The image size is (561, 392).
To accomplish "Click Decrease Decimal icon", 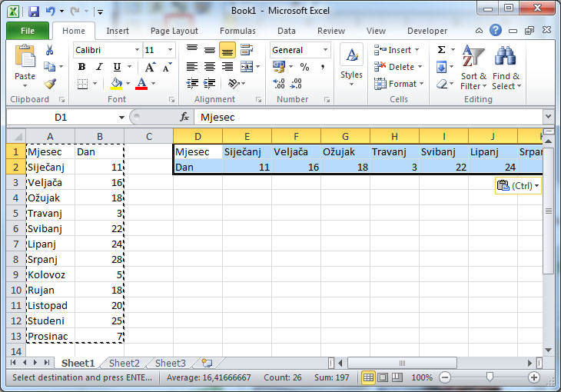I will (x=296, y=84).
